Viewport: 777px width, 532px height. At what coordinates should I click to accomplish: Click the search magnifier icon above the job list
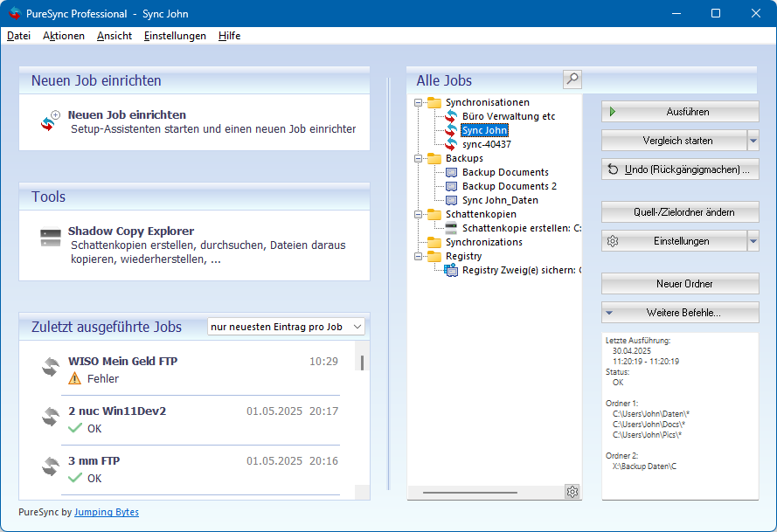coord(572,79)
